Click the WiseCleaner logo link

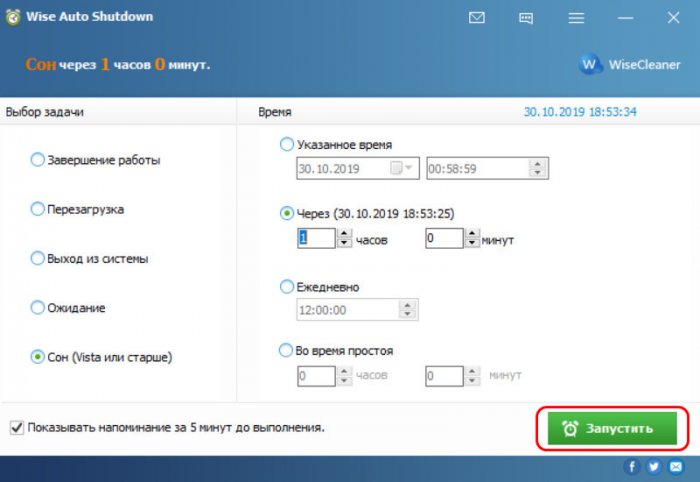630,65
